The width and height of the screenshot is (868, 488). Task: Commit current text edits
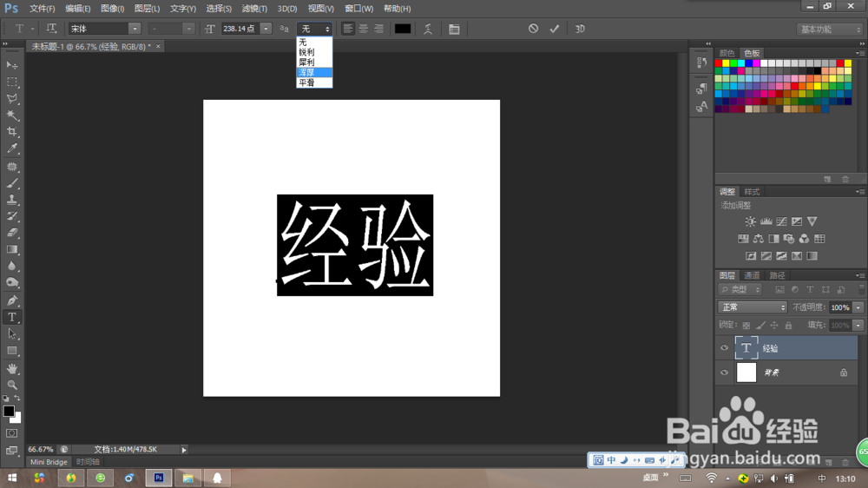point(554,29)
